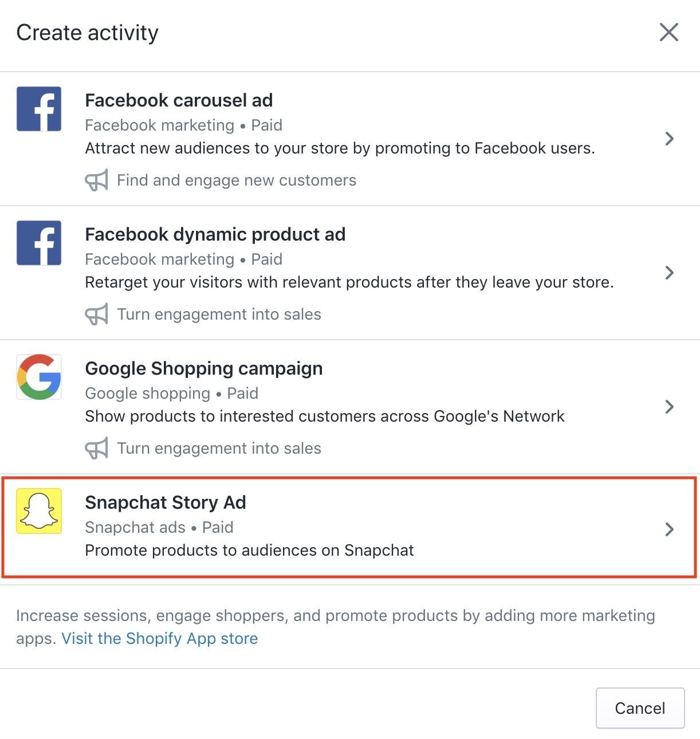Click megaphone icon under Google Shopping campaign
This screenshot has height=739, width=700.
96,449
